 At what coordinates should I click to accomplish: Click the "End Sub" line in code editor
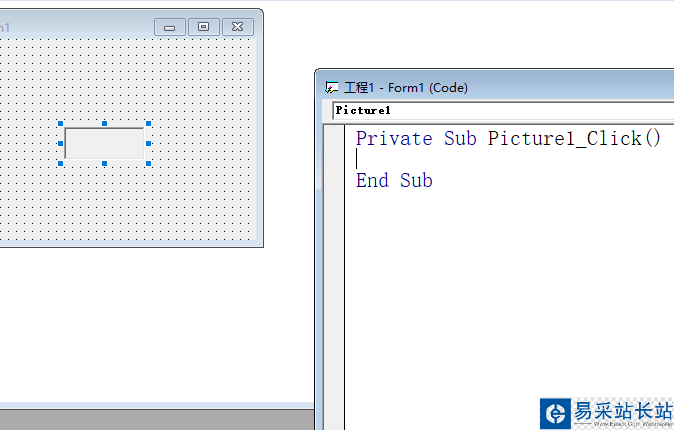pyautogui.click(x=394, y=181)
